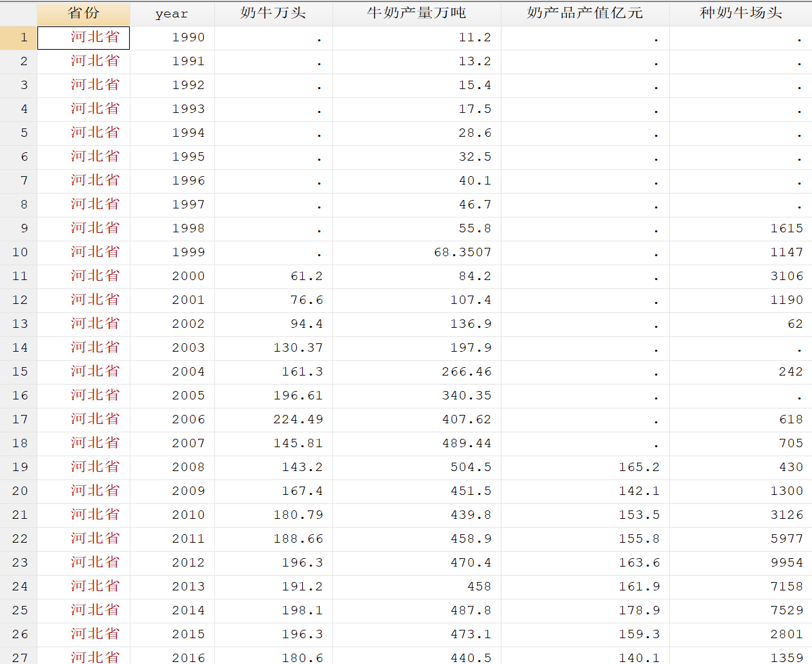Select row number 1 header

pyautogui.click(x=19, y=37)
